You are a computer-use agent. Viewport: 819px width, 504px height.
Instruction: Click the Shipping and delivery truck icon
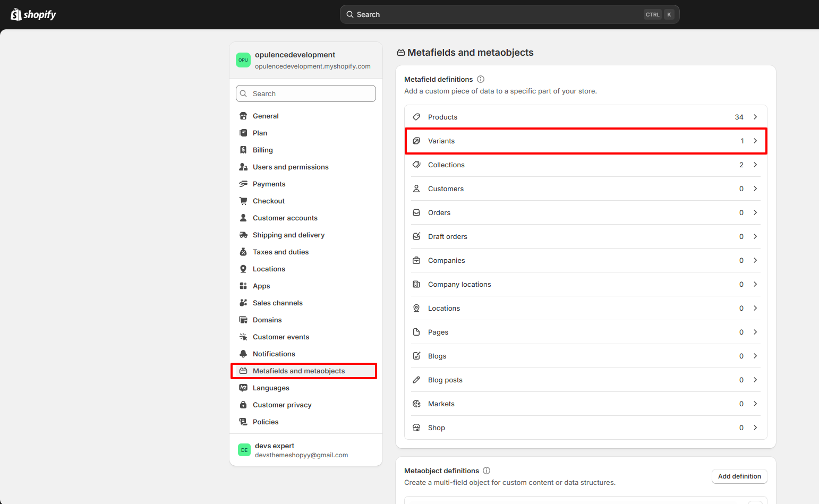click(x=243, y=235)
